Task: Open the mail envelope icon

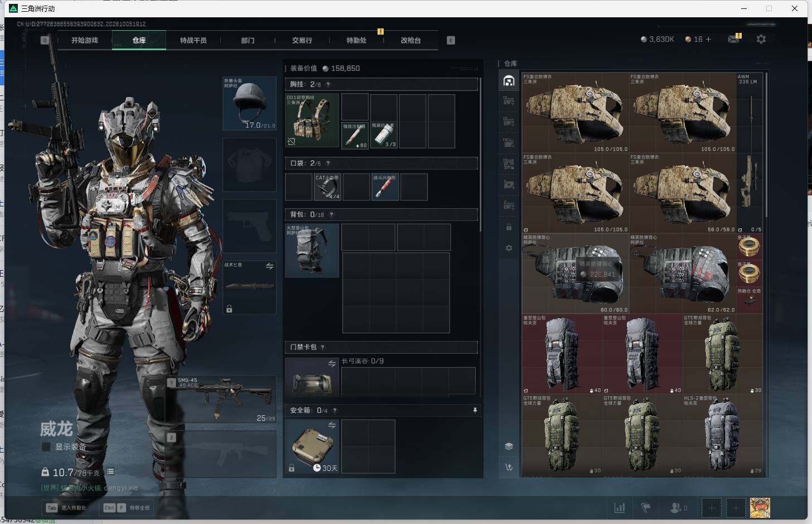Action: click(x=733, y=39)
